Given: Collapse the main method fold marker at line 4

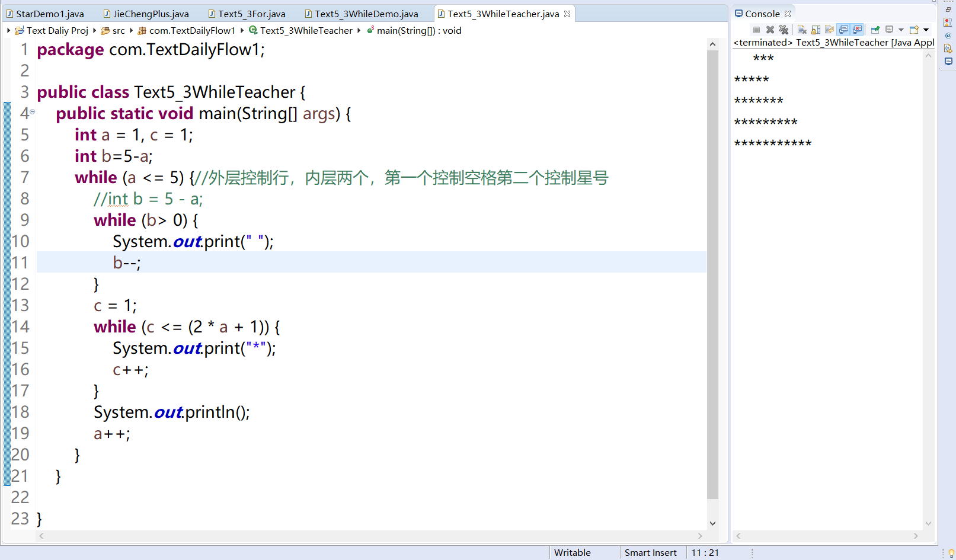Looking at the screenshot, I should pyautogui.click(x=33, y=112).
